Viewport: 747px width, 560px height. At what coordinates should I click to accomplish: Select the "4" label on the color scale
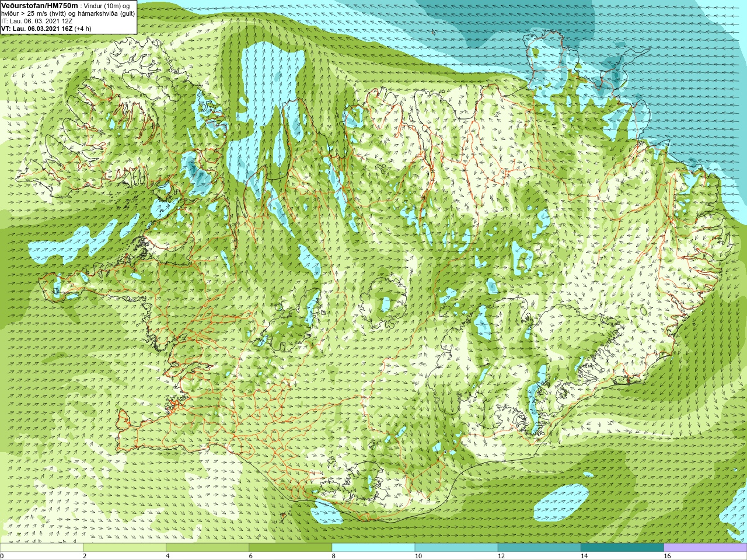tap(167, 556)
